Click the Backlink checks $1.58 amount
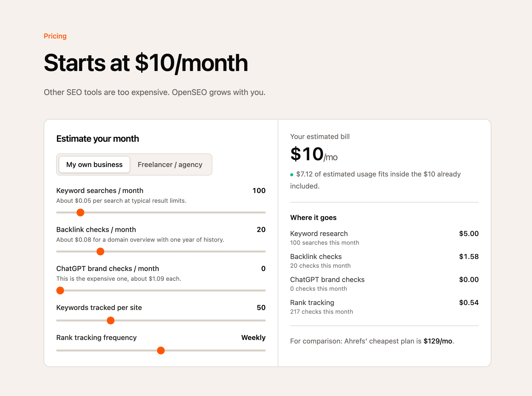 coord(469,256)
